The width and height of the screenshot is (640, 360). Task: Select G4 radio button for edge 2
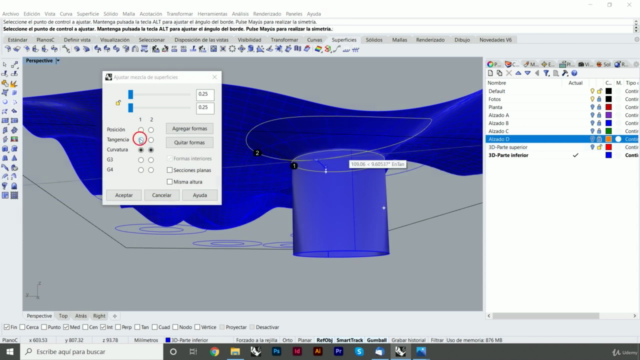[x=151, y=170]
